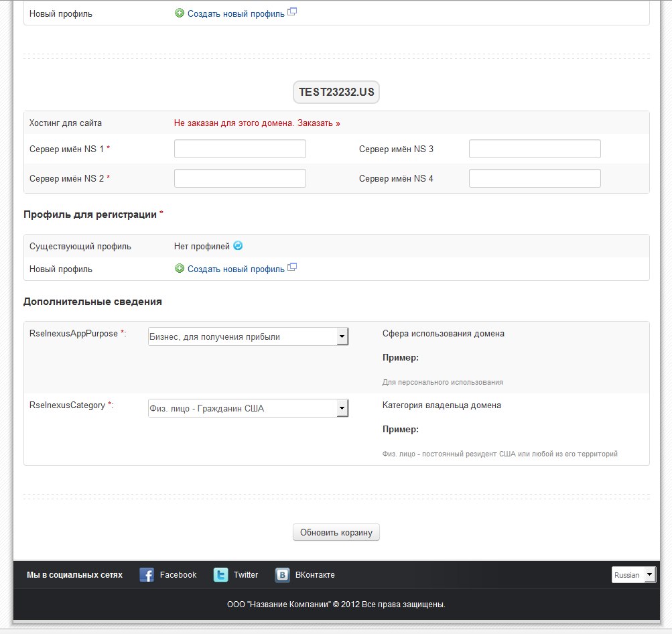Click the "Сервер имён NS 4" input field
The width and height of the screenshot is (672, 634).
point(535,178)
